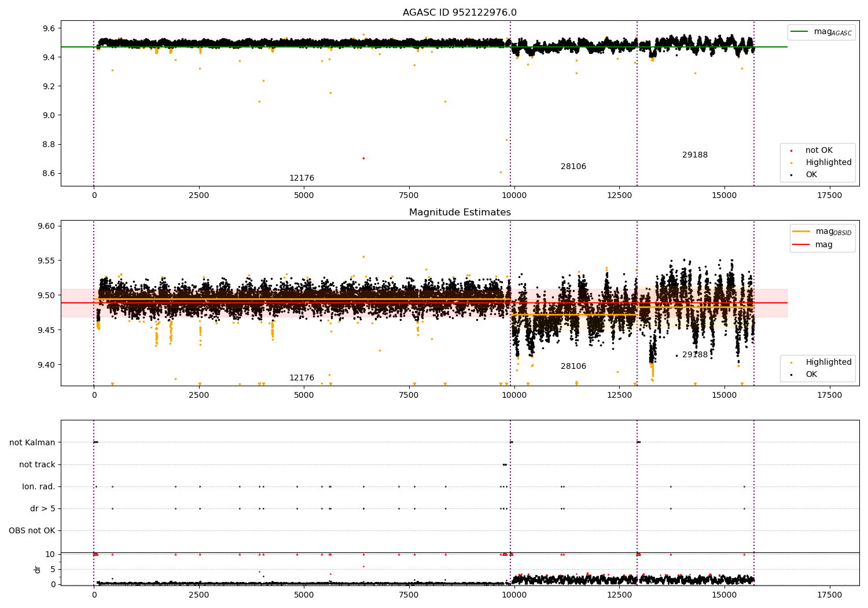The image size is (868, 608).
Task: Click the orange line sample for mag OBSID
Action: (x=801, y=231)
